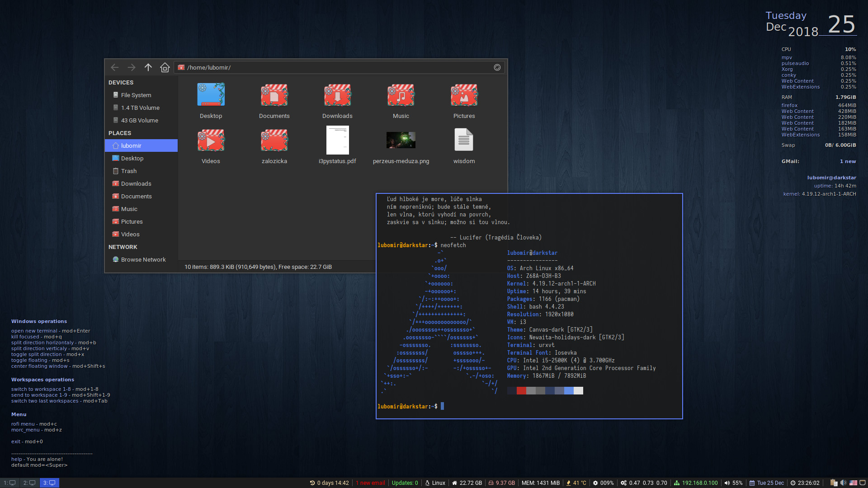Switch to workspace 3 in i3 bar
Viewport: 868px width, 488px height.
pyautogui.click(x=49, y=483)
